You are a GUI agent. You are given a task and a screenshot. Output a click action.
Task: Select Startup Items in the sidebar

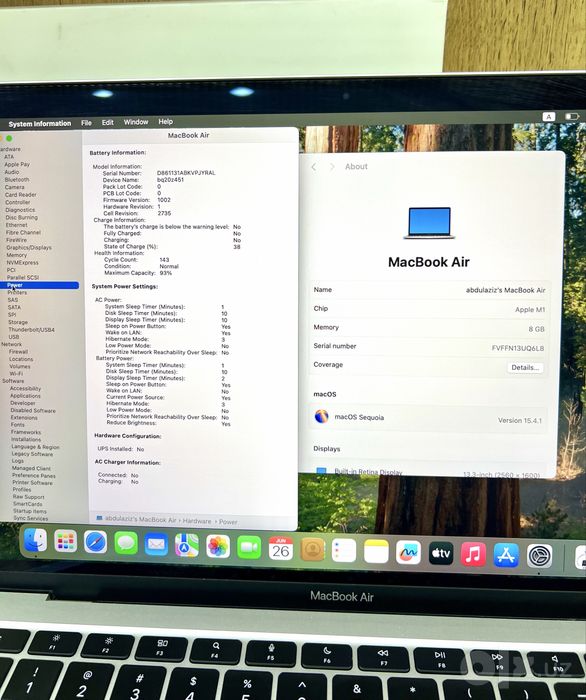29,511
